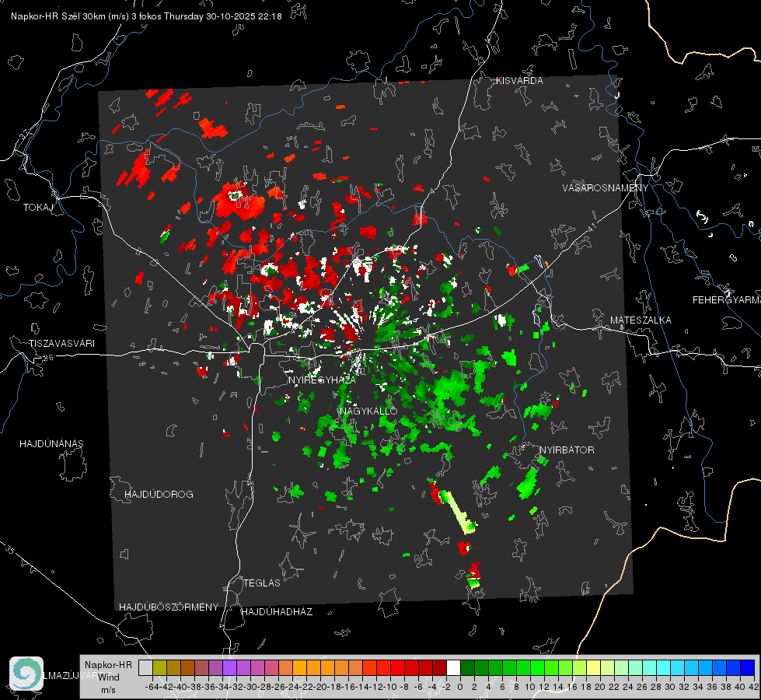Image resolution: width=761 pixels, height=700 pixels.
Task: Click the -24 value on the legend scale
Action: [292, 687]
